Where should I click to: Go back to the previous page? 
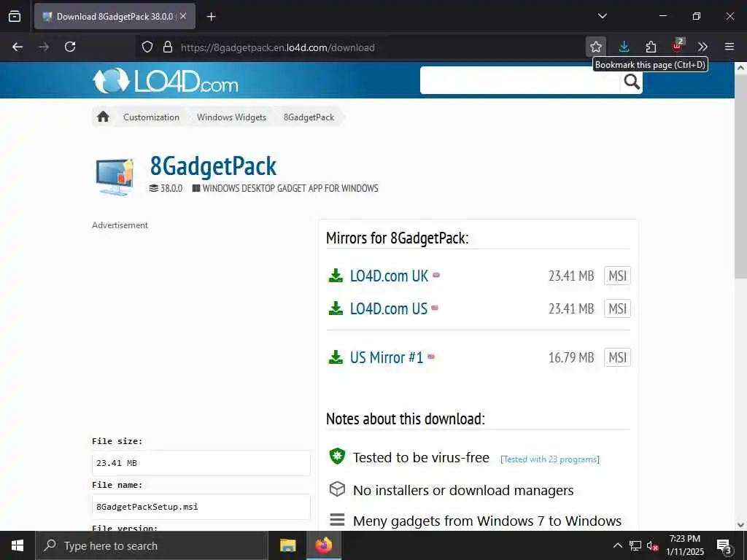[x=18, y=47]
